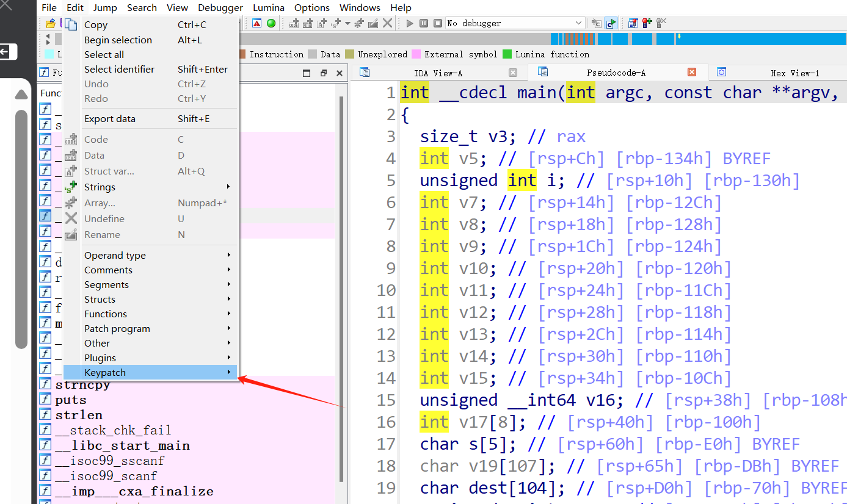Click the green circle toolbar icon
This screenshot has height=504, width=847.
(x=271, y=23)
